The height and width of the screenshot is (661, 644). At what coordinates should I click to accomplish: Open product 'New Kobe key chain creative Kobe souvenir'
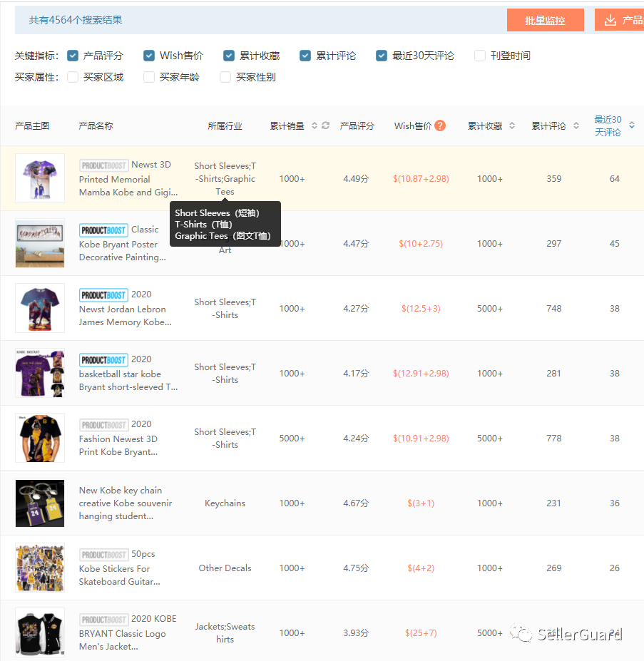[x=126, y=496]
